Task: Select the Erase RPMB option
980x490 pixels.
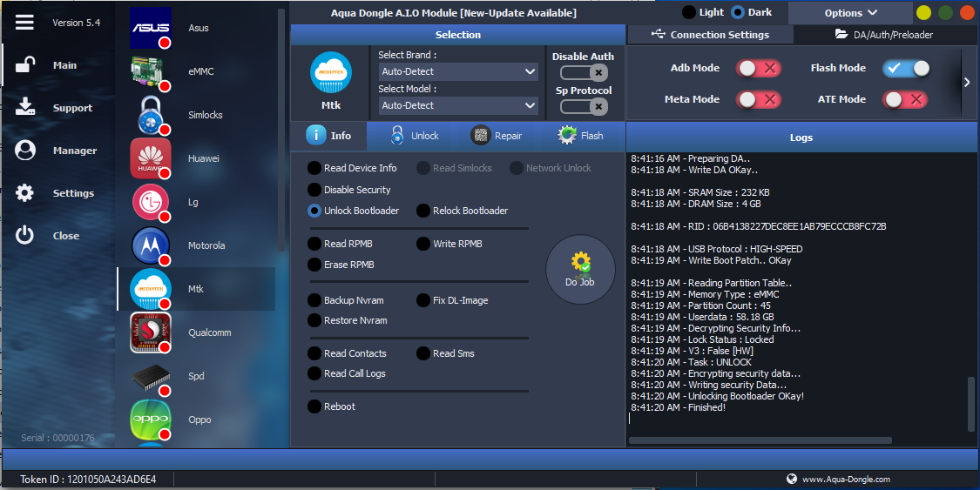Action: 341,265
